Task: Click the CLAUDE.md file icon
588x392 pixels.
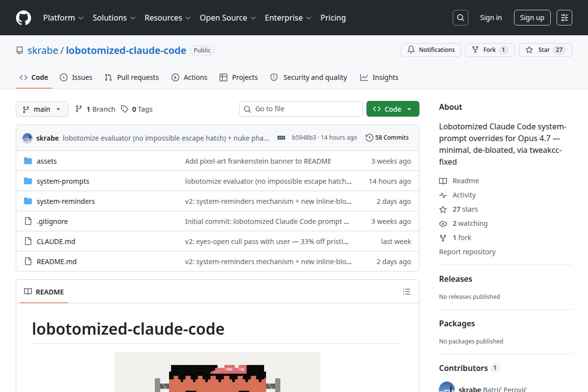Action: click(x=28, y=242)
